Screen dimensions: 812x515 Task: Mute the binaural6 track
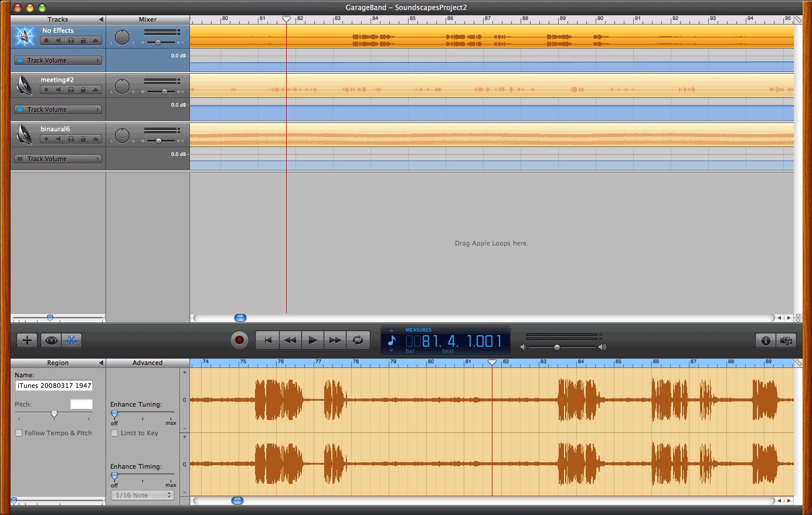[59, 139]
